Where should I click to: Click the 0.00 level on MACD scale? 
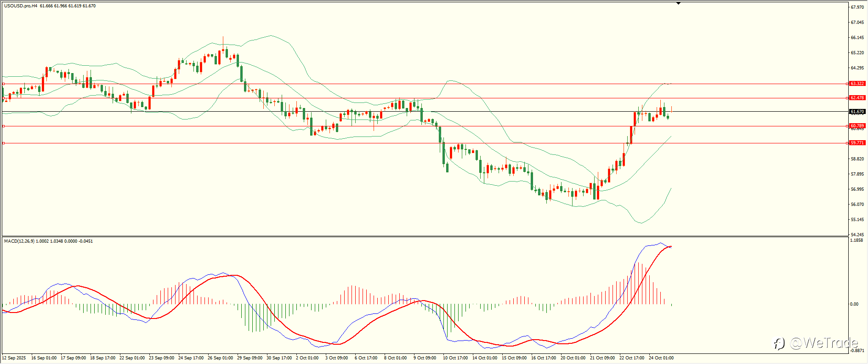(x=854, y=304)
